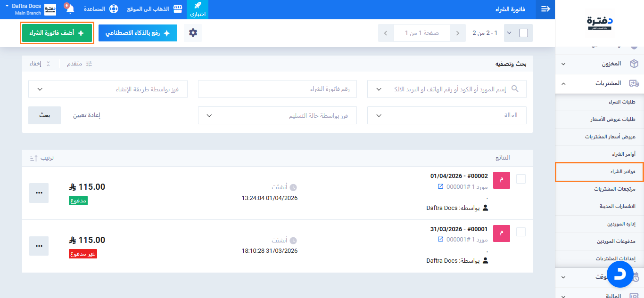Open the help lifebuoy icon
Image resolution: width=644 pixels, height=298 pixels.
point(113,9)
